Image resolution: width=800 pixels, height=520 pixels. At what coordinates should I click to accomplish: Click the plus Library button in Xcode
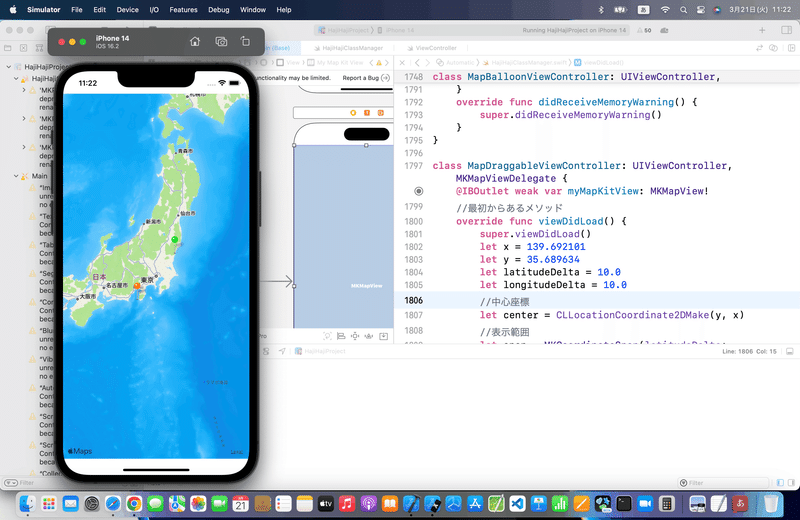point(762,30)
